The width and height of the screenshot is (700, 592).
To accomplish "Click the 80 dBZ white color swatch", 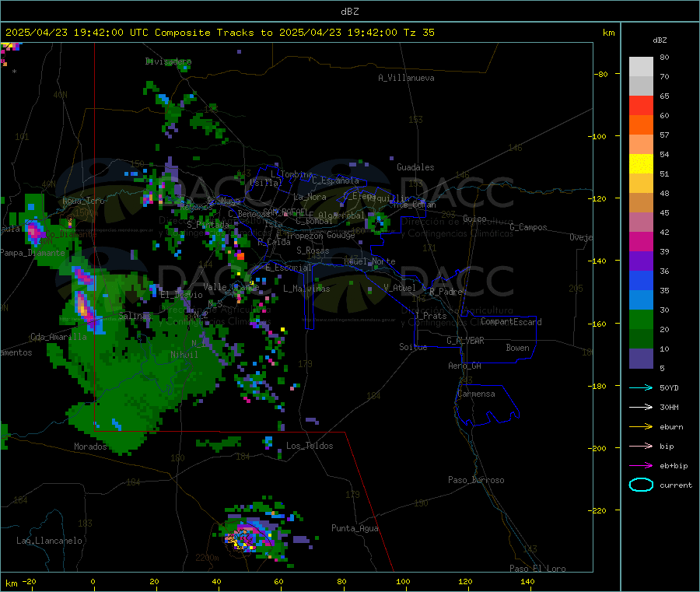I will (x=641, y=67).
